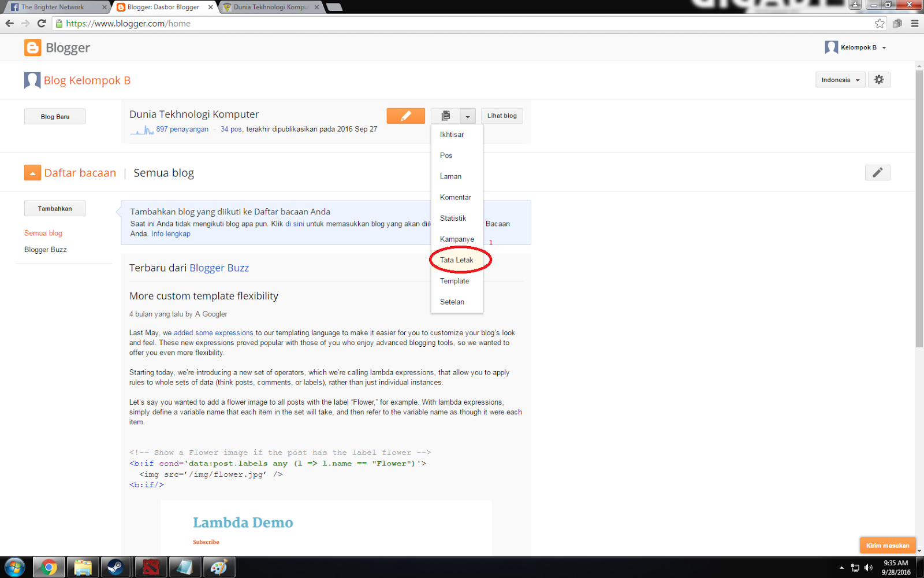Open the Blog Kelompok B profile link
The height and width of the screenshot is (578, 924).
(x=87, y=80)
